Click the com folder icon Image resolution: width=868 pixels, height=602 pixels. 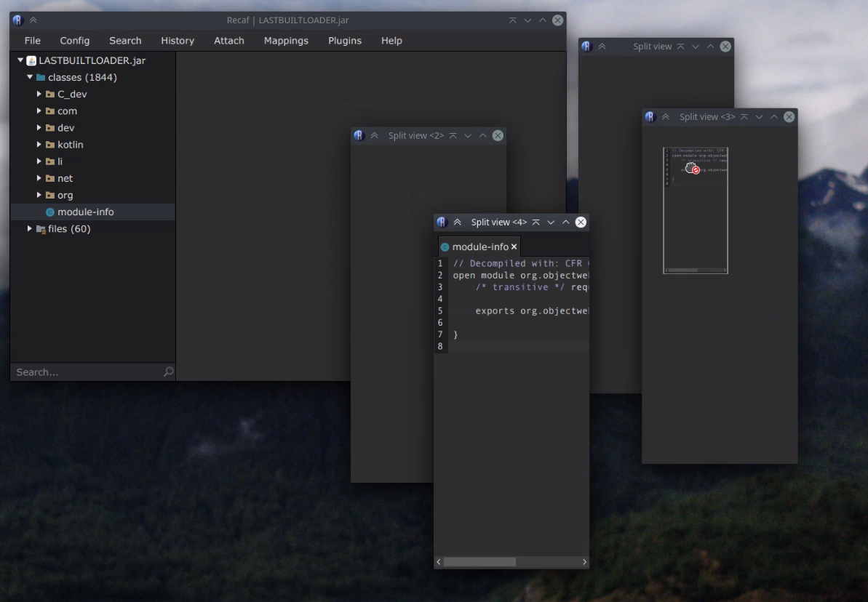(49, 111)
